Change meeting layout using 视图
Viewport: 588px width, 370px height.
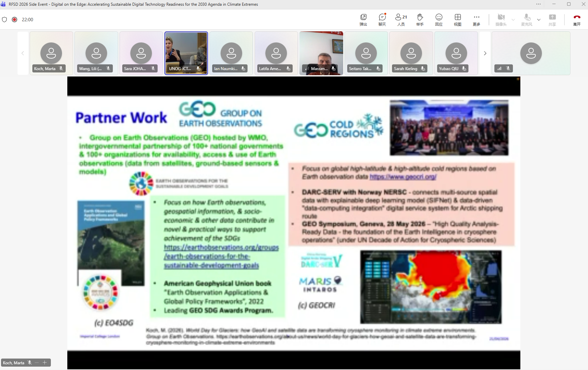(457, 19)
